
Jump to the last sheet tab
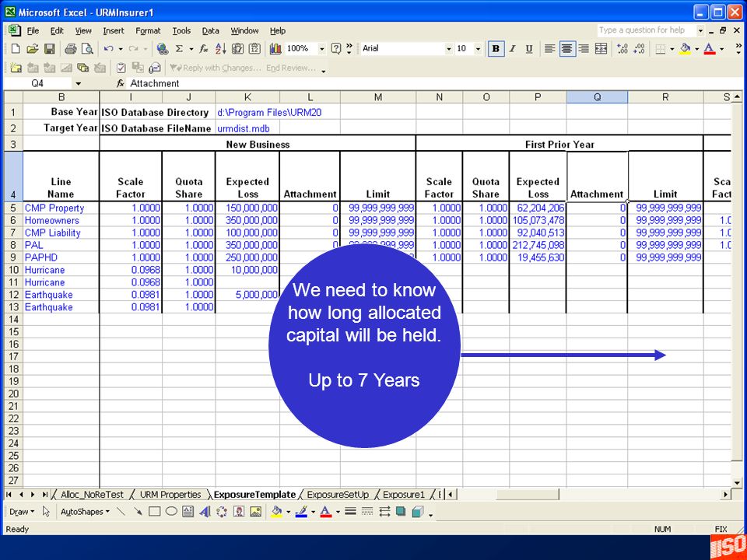coord(45,495)
